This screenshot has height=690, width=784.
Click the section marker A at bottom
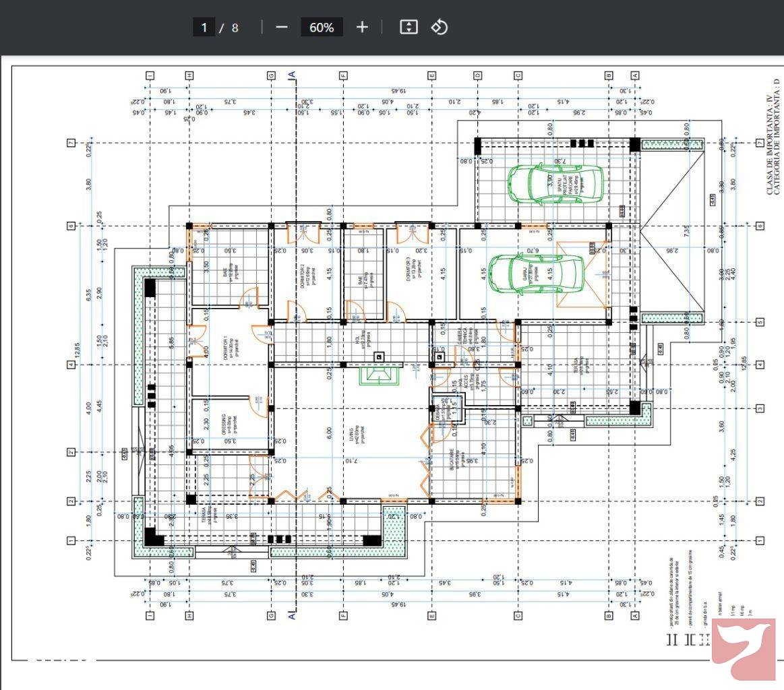(292, 616)
